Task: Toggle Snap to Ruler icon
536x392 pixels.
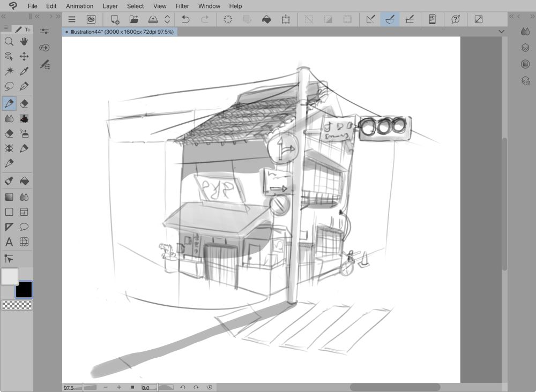Action: click(x=370, y=19)
